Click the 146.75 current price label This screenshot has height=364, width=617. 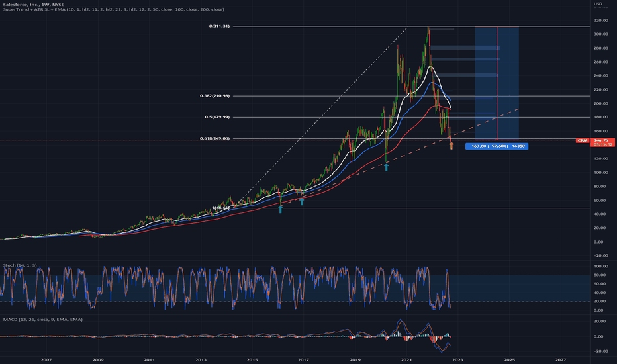point(602,140)
